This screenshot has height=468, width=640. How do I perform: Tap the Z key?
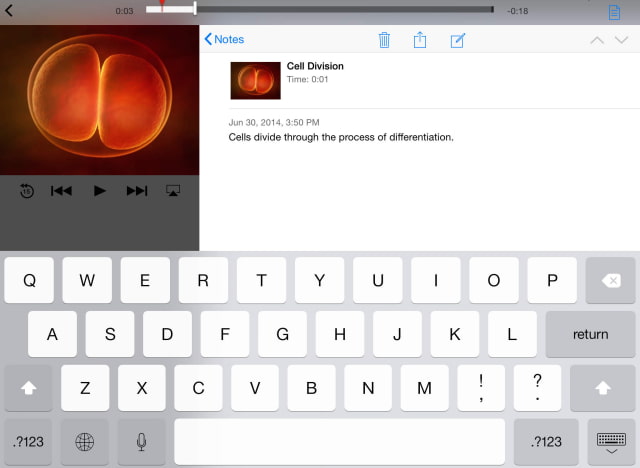(85, 388)
